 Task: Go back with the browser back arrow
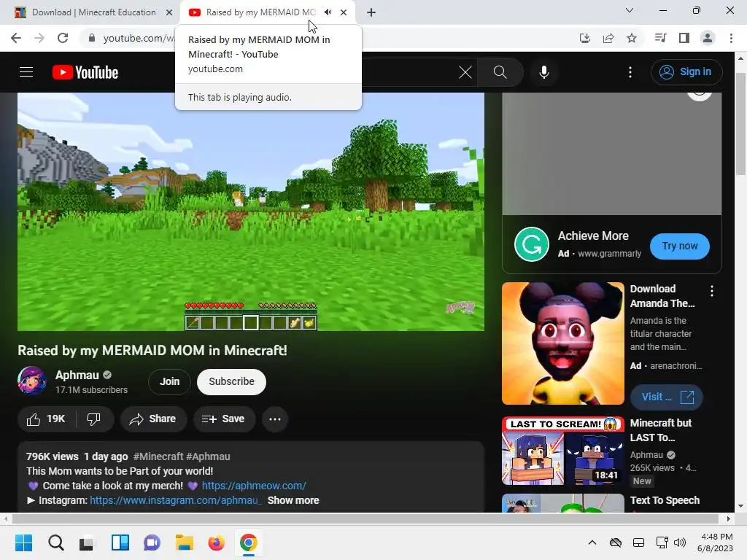pos(16,38)
